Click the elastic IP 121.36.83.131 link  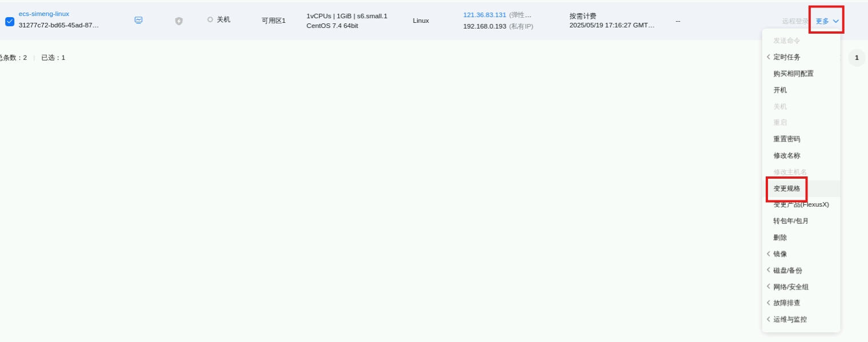click(485, 15)
